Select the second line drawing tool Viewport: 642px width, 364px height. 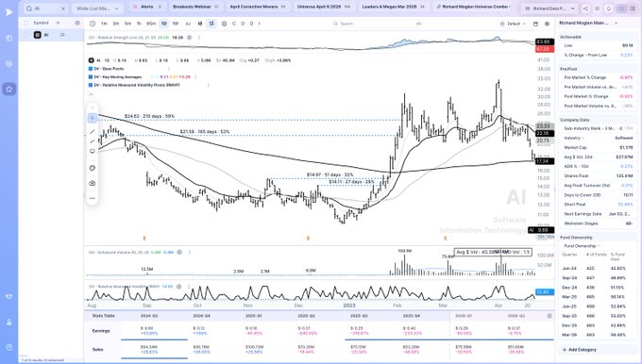pyautogui.click(x=93, y=141)
